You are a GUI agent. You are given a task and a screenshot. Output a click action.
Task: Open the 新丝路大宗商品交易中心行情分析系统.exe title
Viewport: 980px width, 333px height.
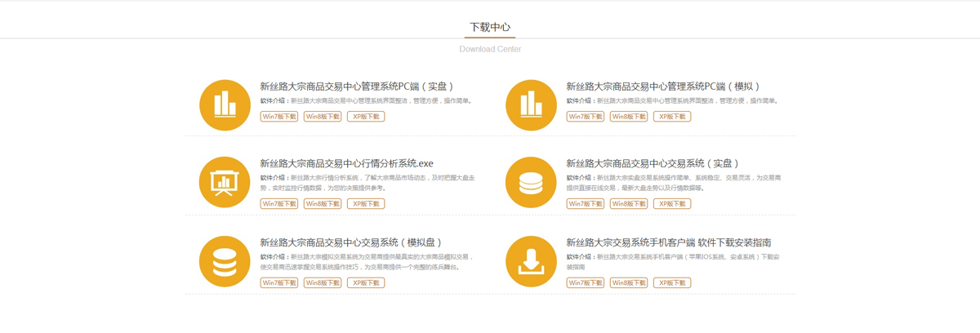[346, 164]
